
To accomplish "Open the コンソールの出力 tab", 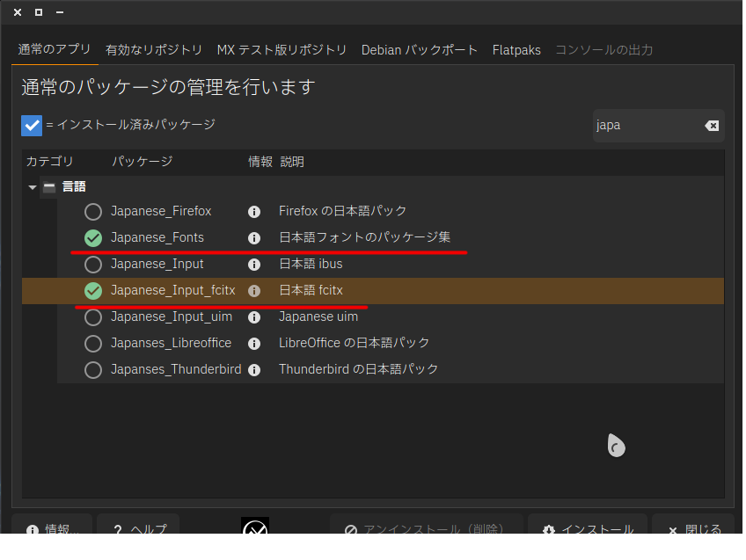I will tap(603, 50).
